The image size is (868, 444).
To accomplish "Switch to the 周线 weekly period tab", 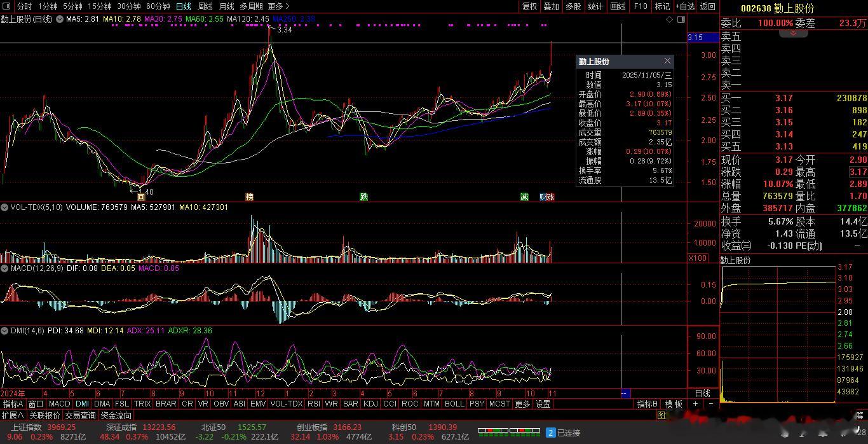I will pos(205,6).
